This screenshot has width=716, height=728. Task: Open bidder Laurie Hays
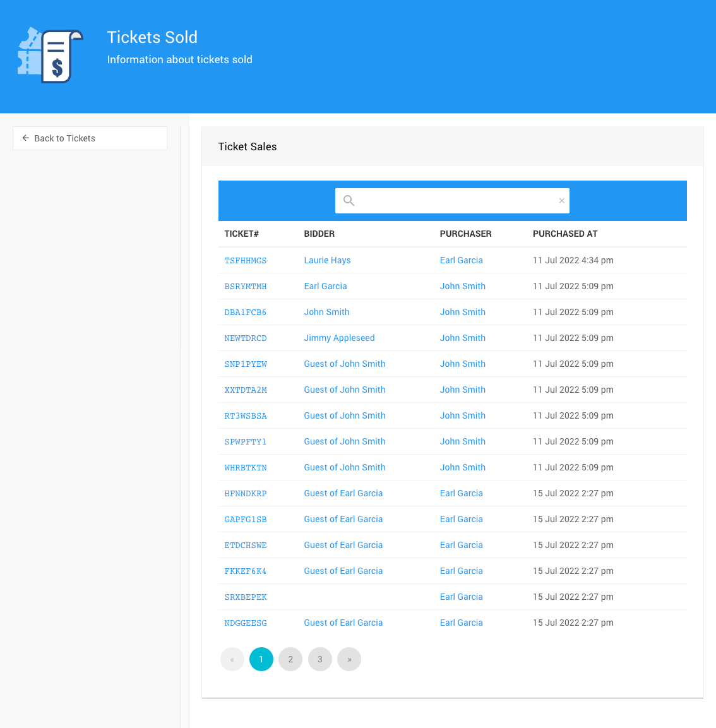[x=327, y=260]
